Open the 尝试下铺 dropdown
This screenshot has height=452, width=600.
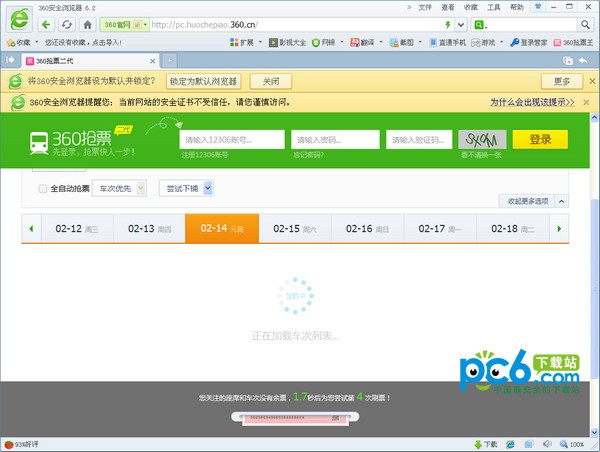pos(186,188)
